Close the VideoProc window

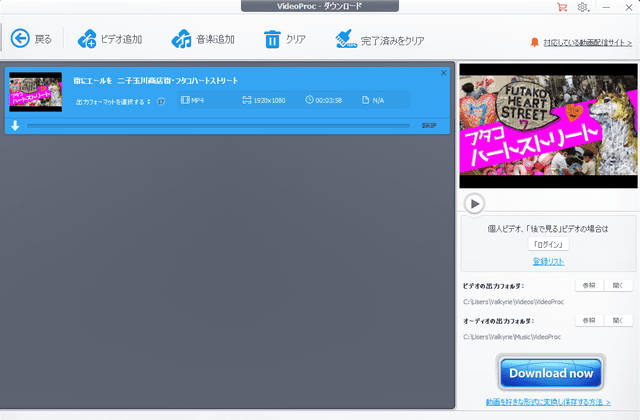629,7
